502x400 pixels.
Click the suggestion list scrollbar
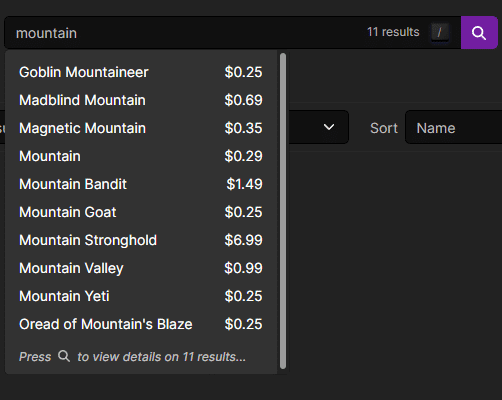click(x=283, y=211)
